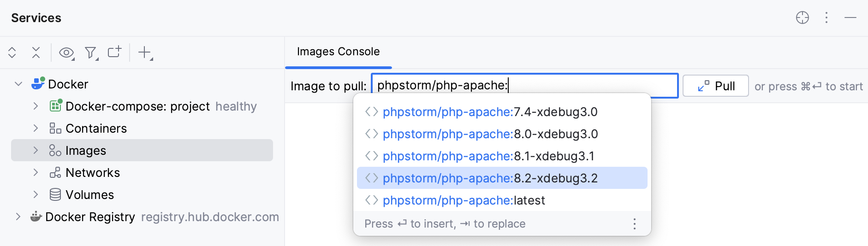
Task: Expand the Docker-compose: project node
Action: [36, 106]
